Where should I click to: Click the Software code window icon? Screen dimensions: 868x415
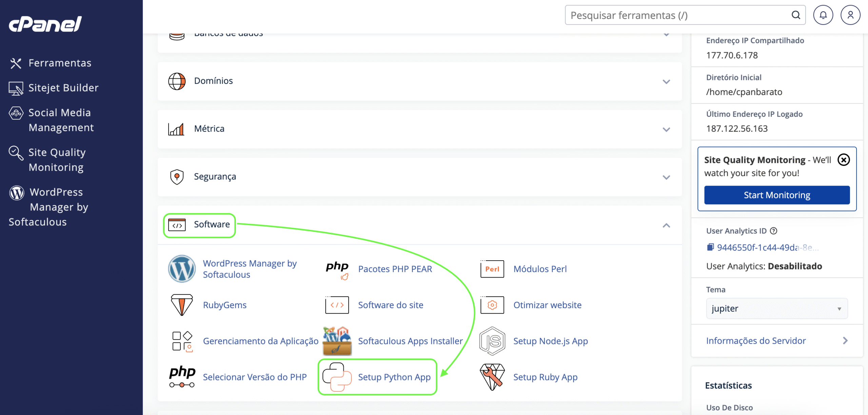[177, 225]
